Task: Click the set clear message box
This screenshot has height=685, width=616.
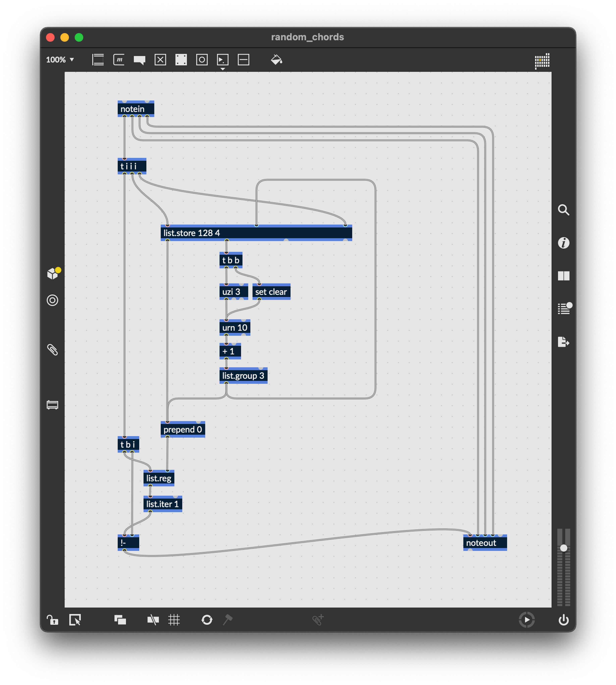Action: pos(271,292)
